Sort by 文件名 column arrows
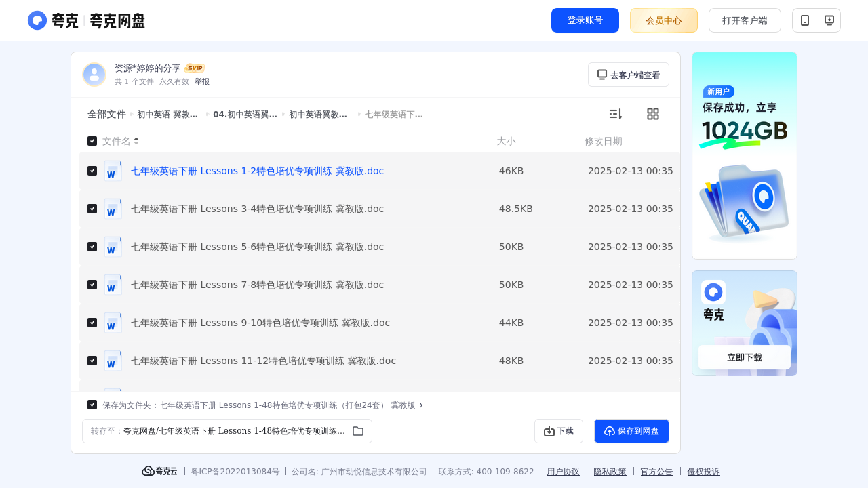 136,141
